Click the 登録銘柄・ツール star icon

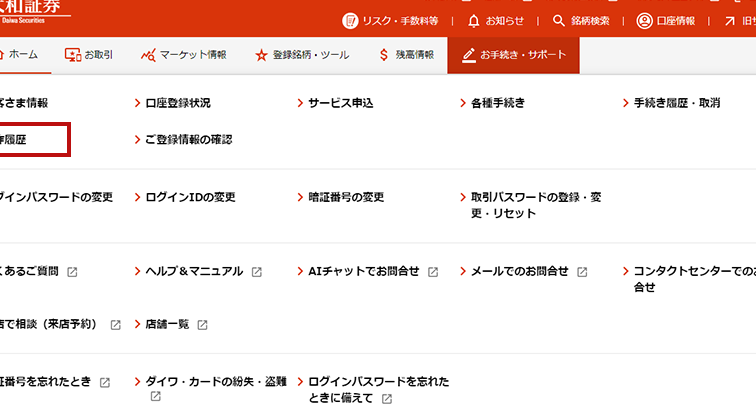261,55
